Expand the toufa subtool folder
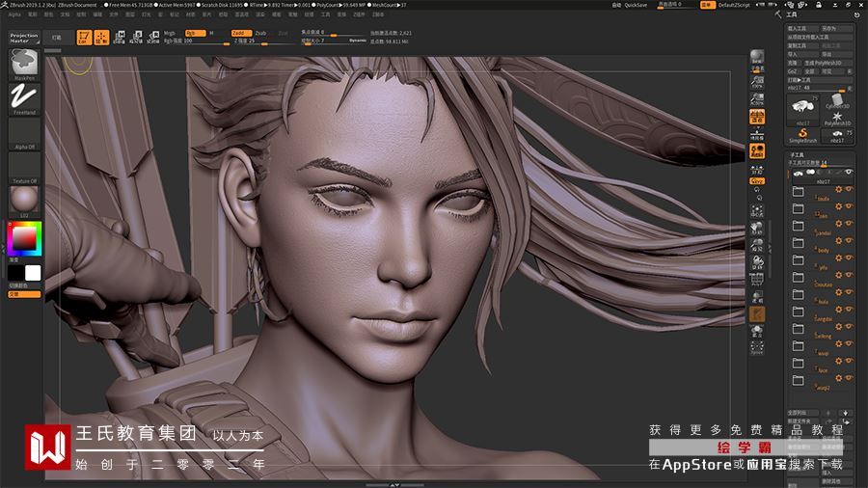Screen dimensions: 868x488 (x=798, y=191)
